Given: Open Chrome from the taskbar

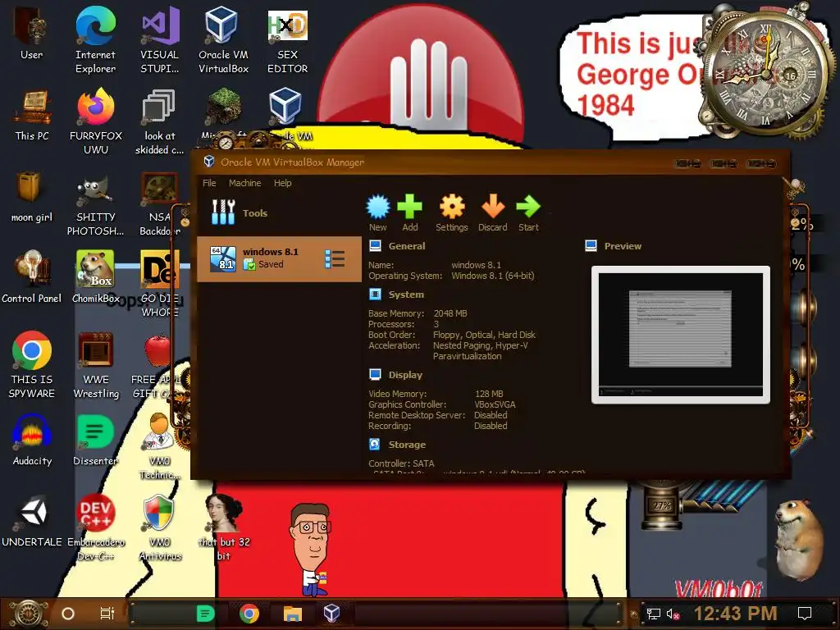Looking at the screenshot, I should (x=249, y=614).
